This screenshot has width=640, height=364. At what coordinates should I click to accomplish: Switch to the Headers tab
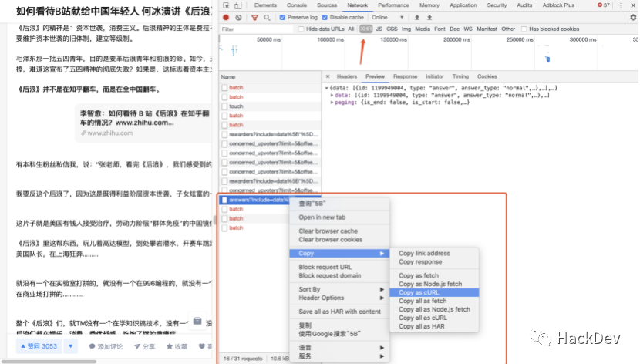click(x=346, y=76)
